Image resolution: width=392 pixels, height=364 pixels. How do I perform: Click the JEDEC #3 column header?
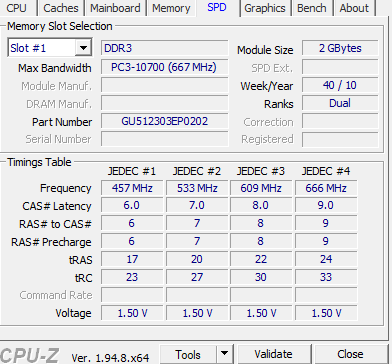click(261, 171)
